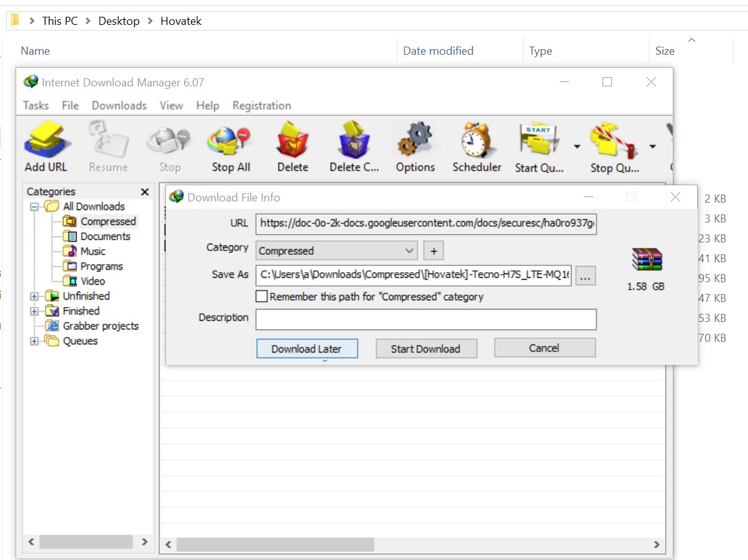Click the Video category folder icon

coord(70,281)
